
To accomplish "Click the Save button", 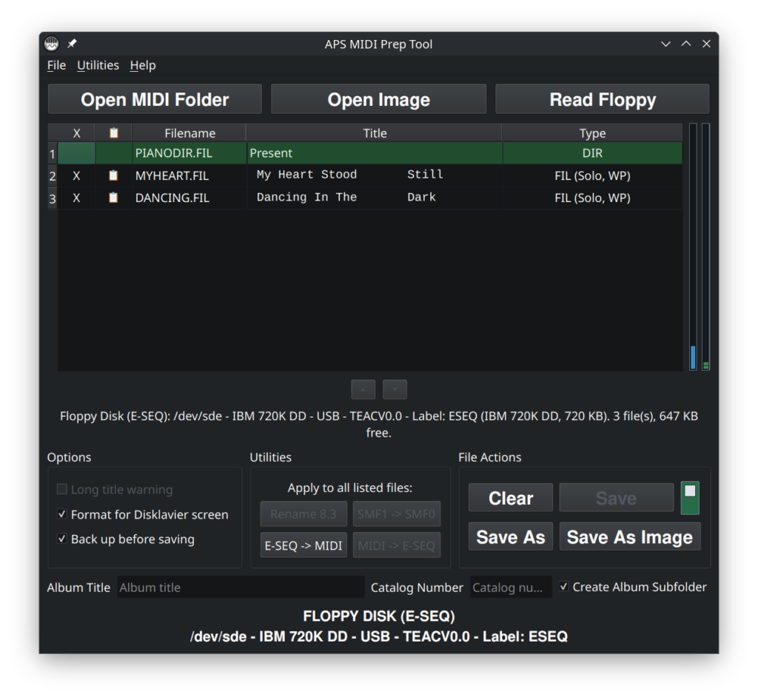I will (617, 497).
